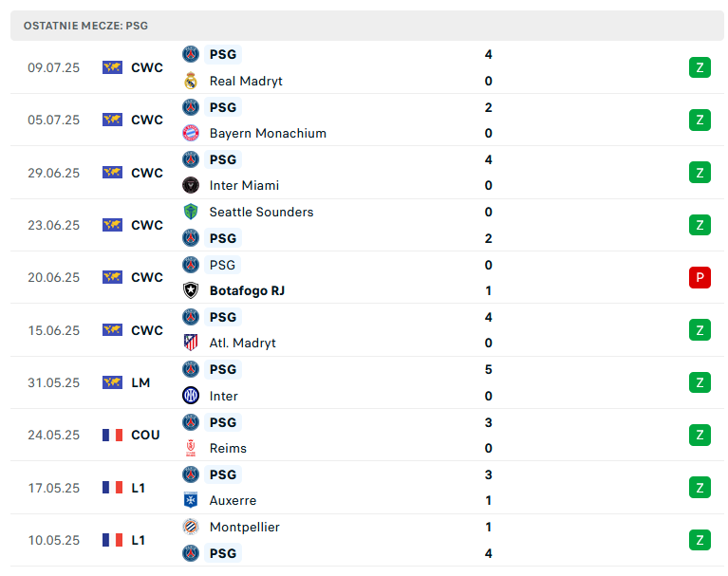Click the red P loss badge

click(x=700, y=277)
